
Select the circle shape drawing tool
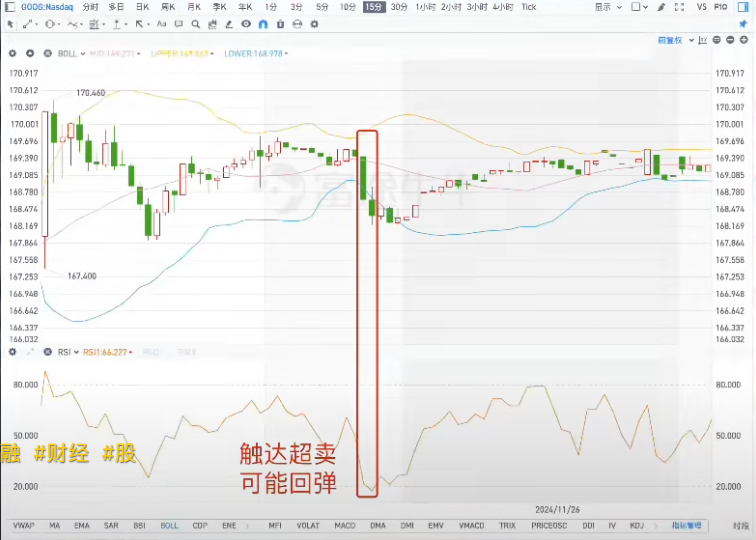click(50, 24)
